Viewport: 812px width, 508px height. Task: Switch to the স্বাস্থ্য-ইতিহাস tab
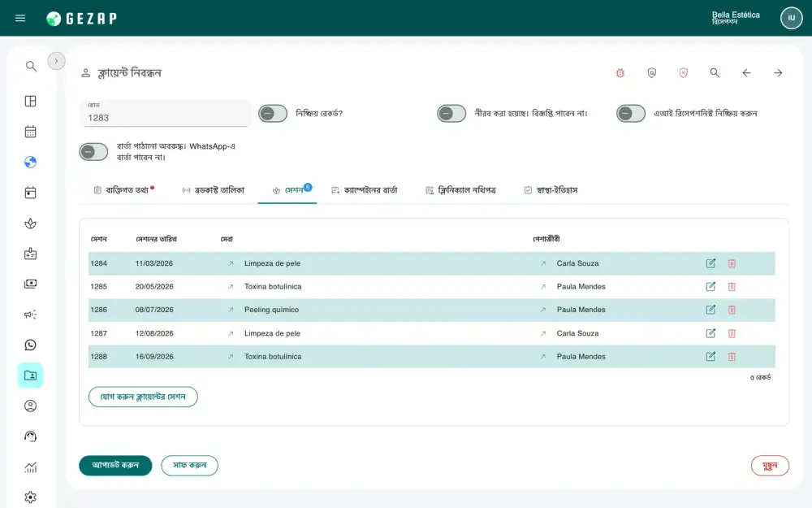tap(551, 190)
